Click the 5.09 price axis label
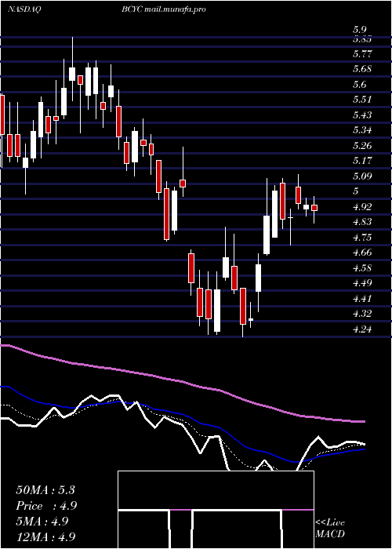Image resolution: width=392 pixels, height=549 pixels. pyautogui.click(x=362, y=176)
